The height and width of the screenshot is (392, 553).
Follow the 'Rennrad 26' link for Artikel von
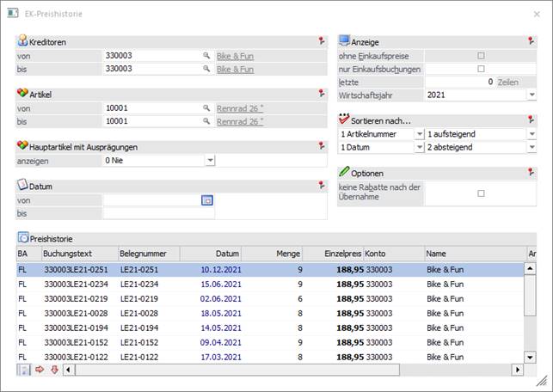[x=238, y=108]
